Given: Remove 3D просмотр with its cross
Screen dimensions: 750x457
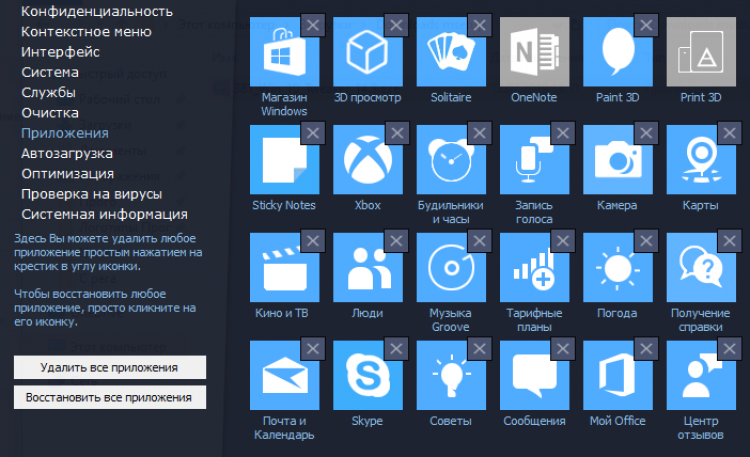Looking at the screenshot, I should click(x=397, y=25).
